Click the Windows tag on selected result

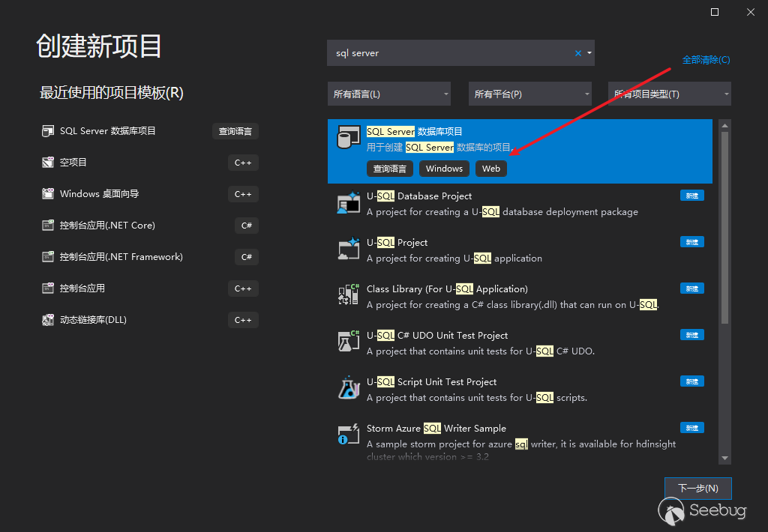(444, 169)
